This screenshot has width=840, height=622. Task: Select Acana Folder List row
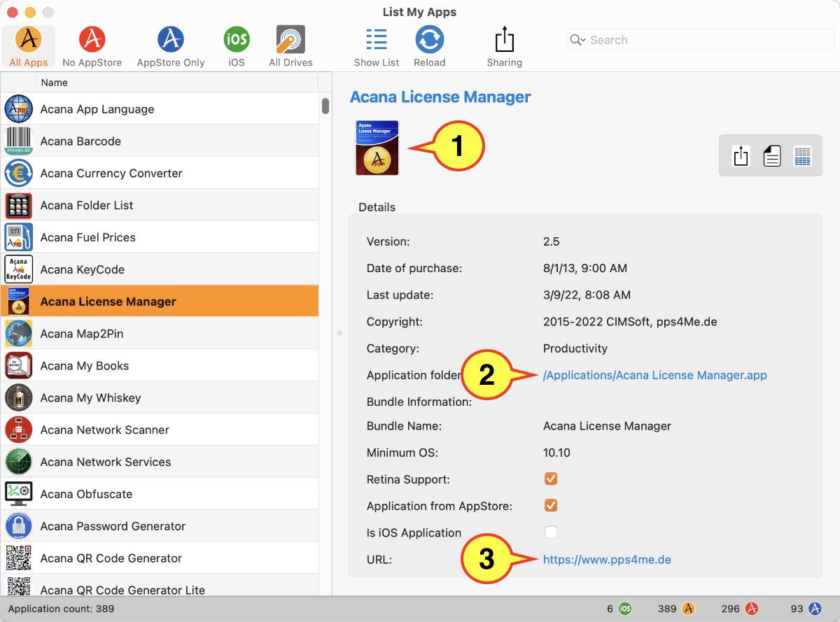pyautogui.click(x=160, y=206)
